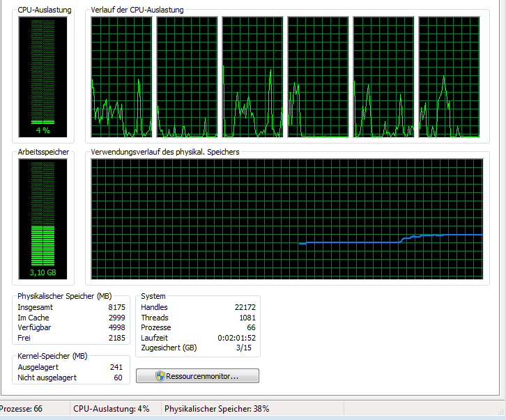Click the Insgesamt value 8175
Screen dimensions: 506x420
(116, 307)
